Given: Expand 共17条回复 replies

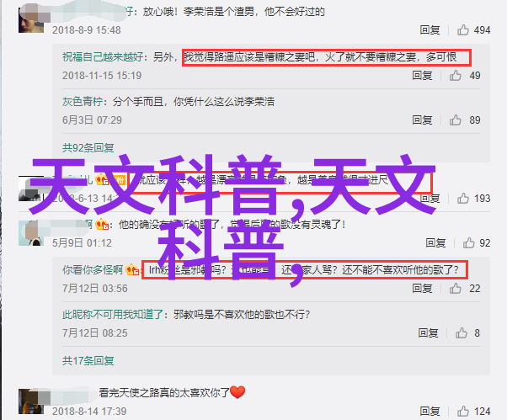Looking at the screenshot, I should [88, 360].
